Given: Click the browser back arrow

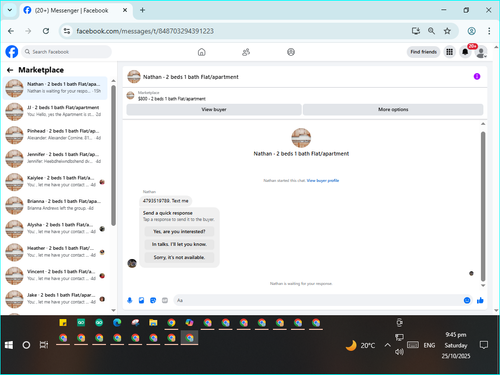Looking at the screenshot, I should (x=11, y=31).
